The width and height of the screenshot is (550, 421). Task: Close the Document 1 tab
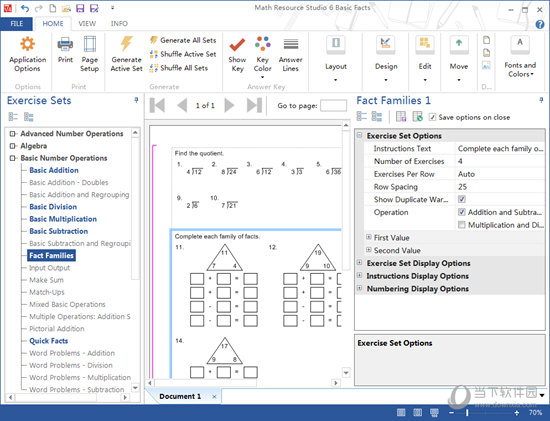click(214, 396)
